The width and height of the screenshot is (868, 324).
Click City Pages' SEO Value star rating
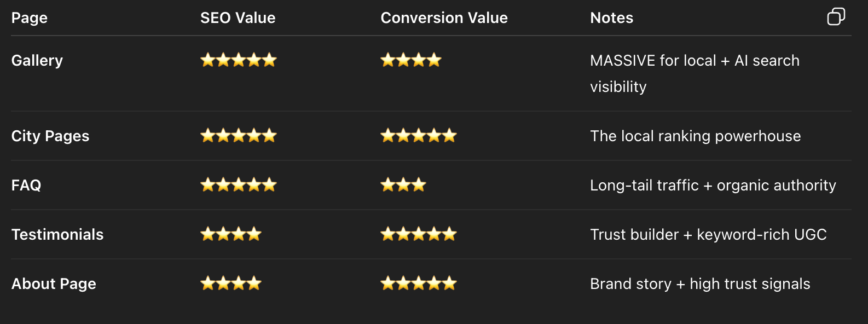point(238,136)
